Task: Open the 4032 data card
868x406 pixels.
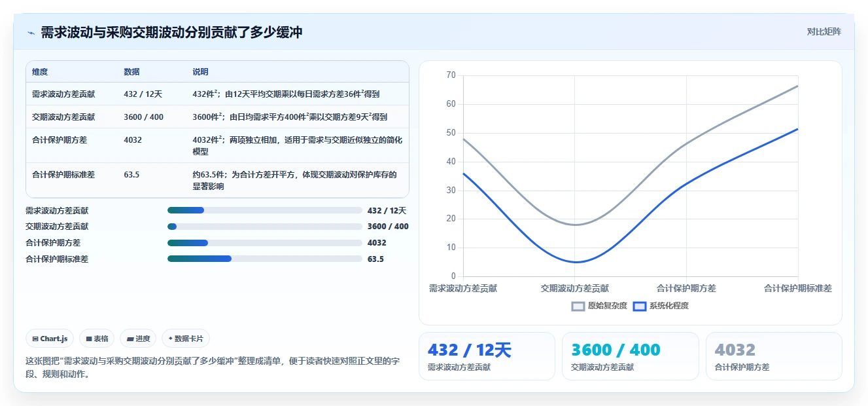Action: point(774,356)
